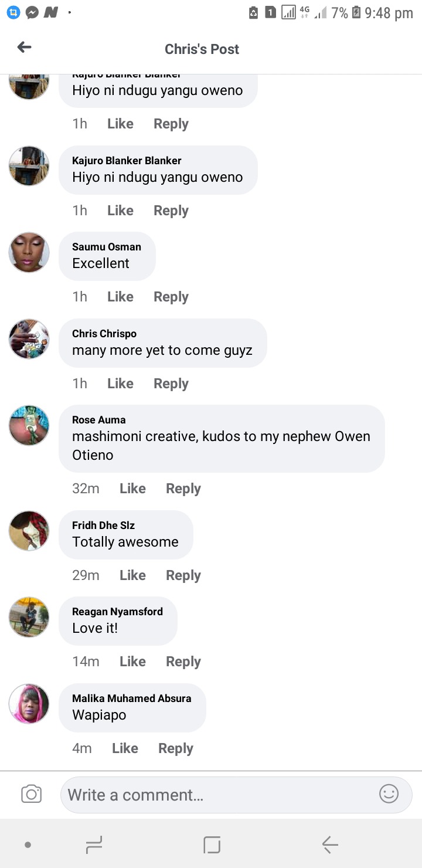Tap the back arrow beside Chris's Post

[x=24, y=48]
